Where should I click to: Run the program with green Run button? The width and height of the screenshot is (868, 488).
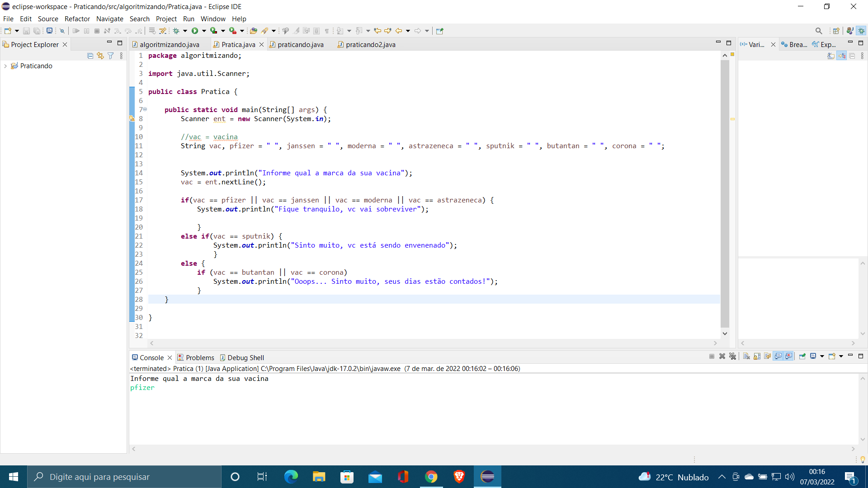tap(195, 31)
